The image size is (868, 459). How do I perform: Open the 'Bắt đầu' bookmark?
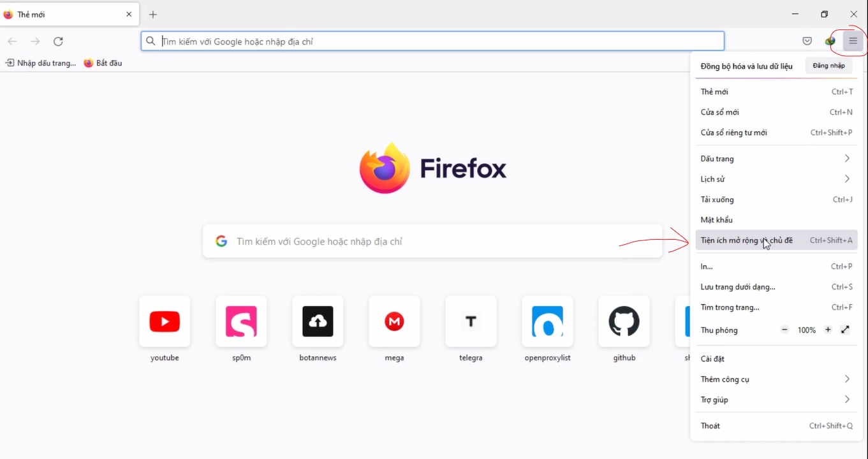click(103, 63)
